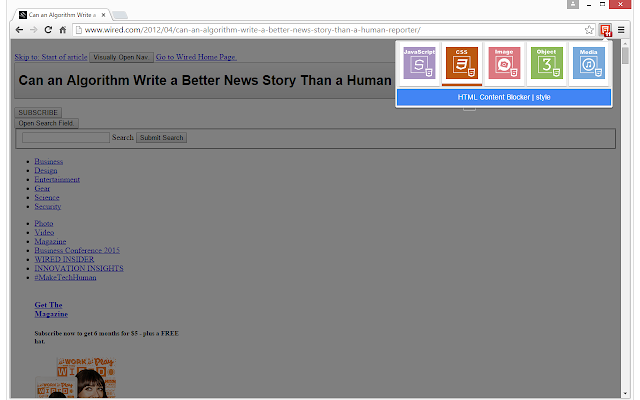Open the Magazine link
Image resolution: width=640 pixels, height=400 pixels.
pyautogui.click(x=50, y=241)
